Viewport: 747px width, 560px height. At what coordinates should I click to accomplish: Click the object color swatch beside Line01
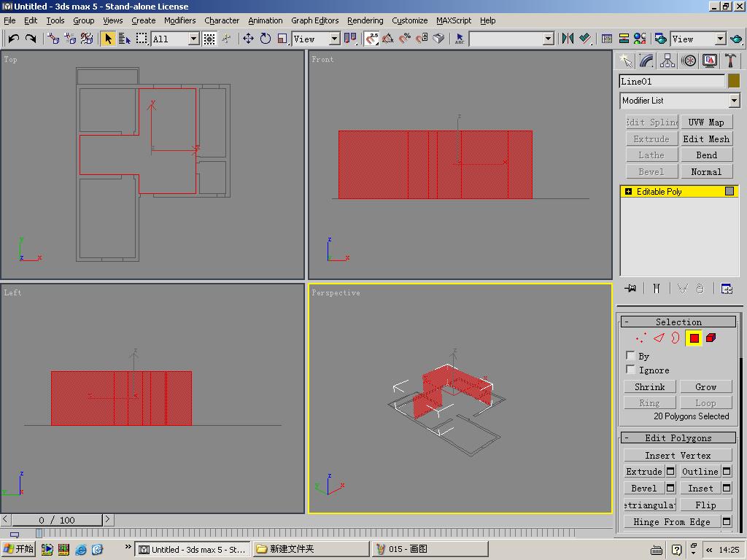(734, 82)
